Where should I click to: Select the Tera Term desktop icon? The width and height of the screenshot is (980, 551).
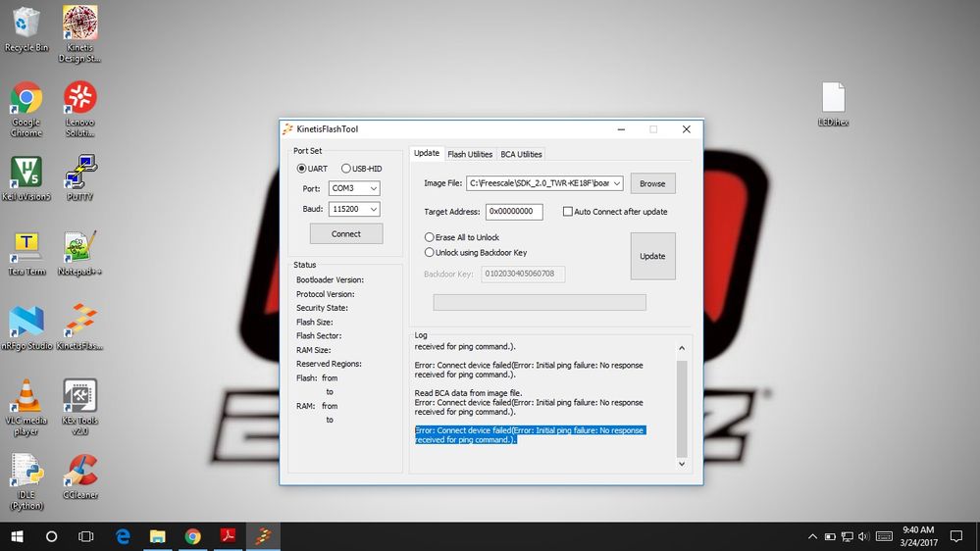click(26, 253)
